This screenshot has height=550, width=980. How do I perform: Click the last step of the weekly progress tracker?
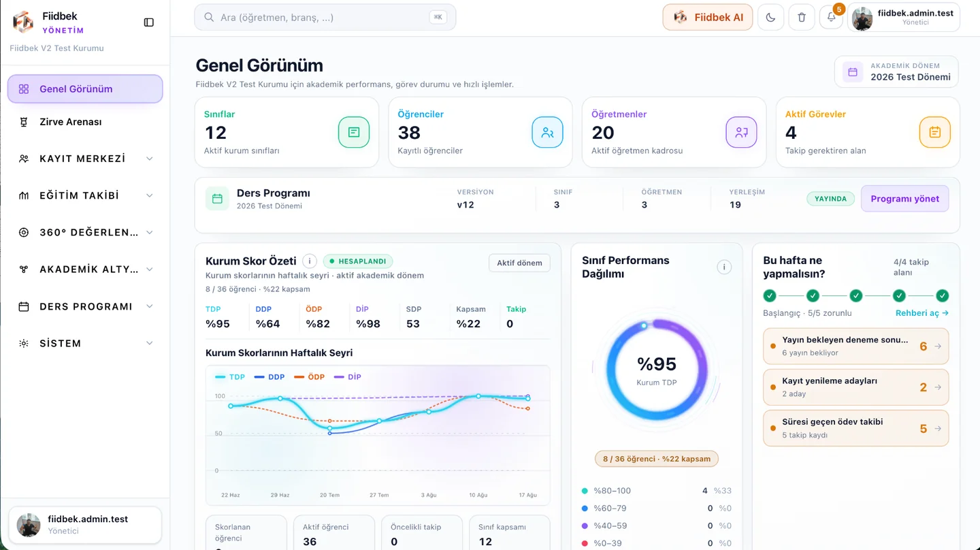pyautogui.click(x=942, y=296)
